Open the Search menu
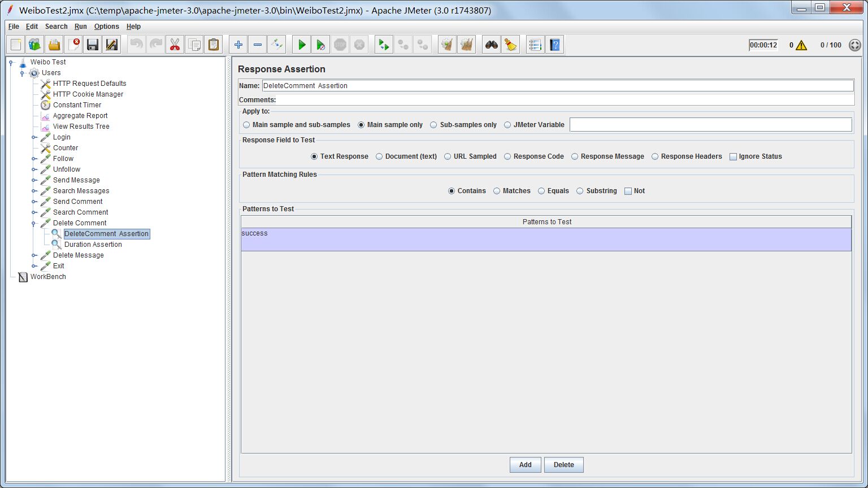The image size is (868, 488). [x=56, y=27]
